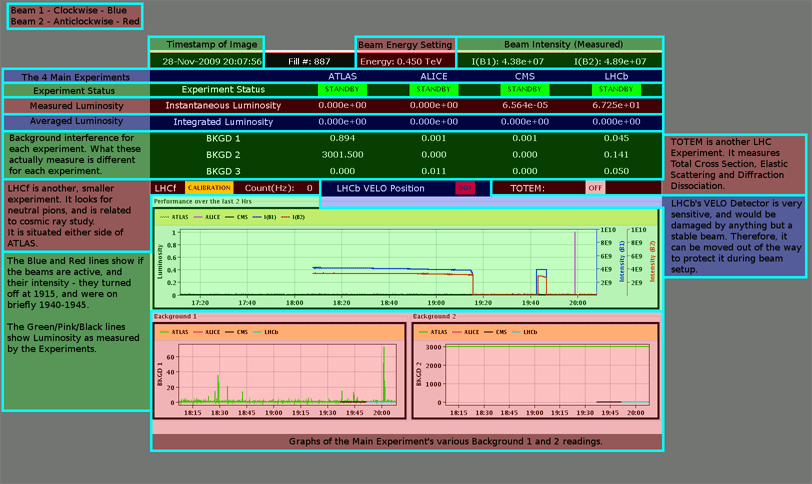The height and width of the screenshot is (484, 812).
Task: Click the Beam Energy Setting annotation header
Action: (405, 45)
